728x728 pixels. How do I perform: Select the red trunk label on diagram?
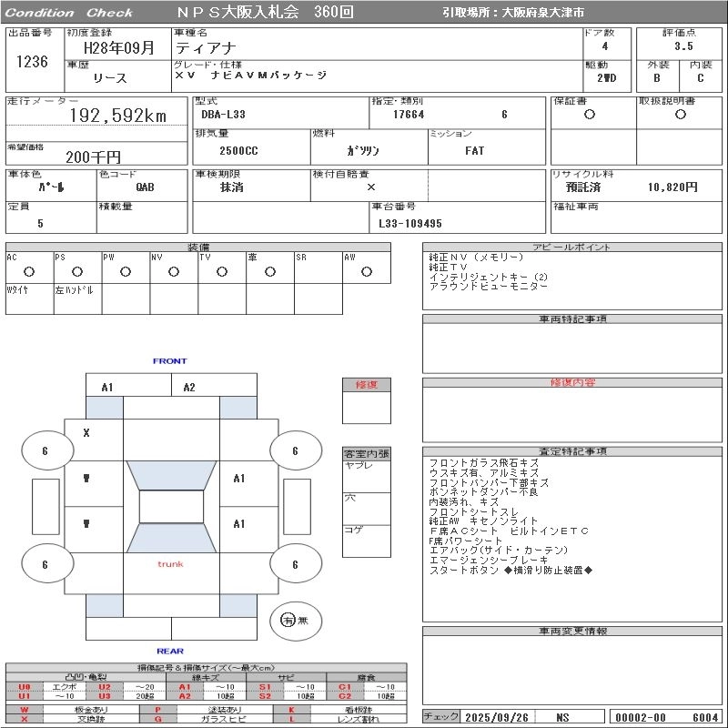click(170, 564)
